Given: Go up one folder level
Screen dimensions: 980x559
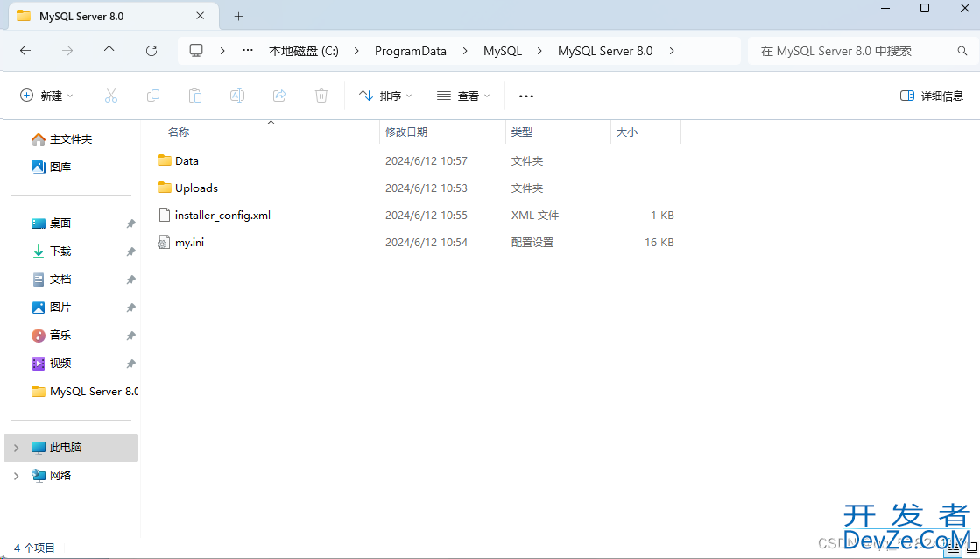Looking at the screenshot, I should pos(109,51).
